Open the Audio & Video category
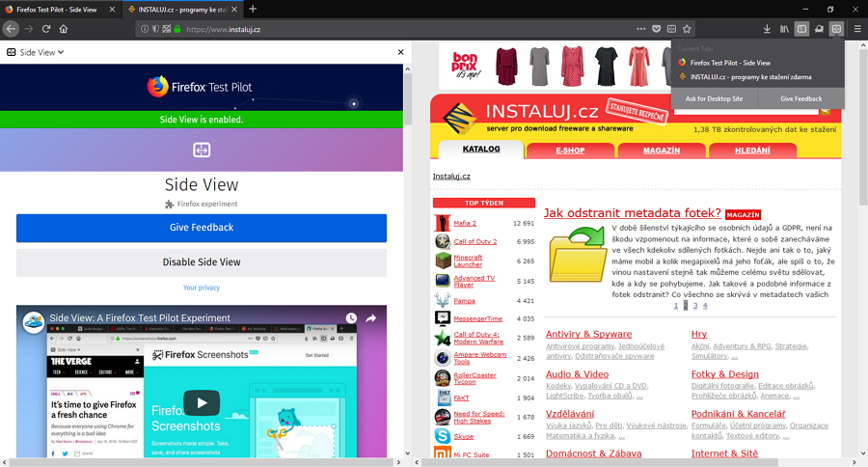868x467 pixels. [577, 374]
